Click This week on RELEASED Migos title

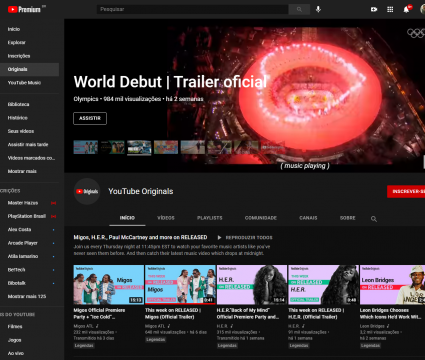pos(173,313)
